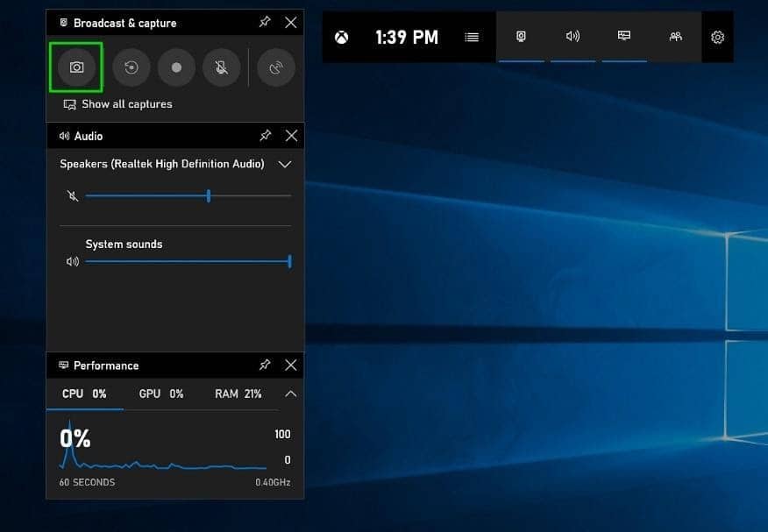
Task: Start recording with the record button
Action: 177,67
